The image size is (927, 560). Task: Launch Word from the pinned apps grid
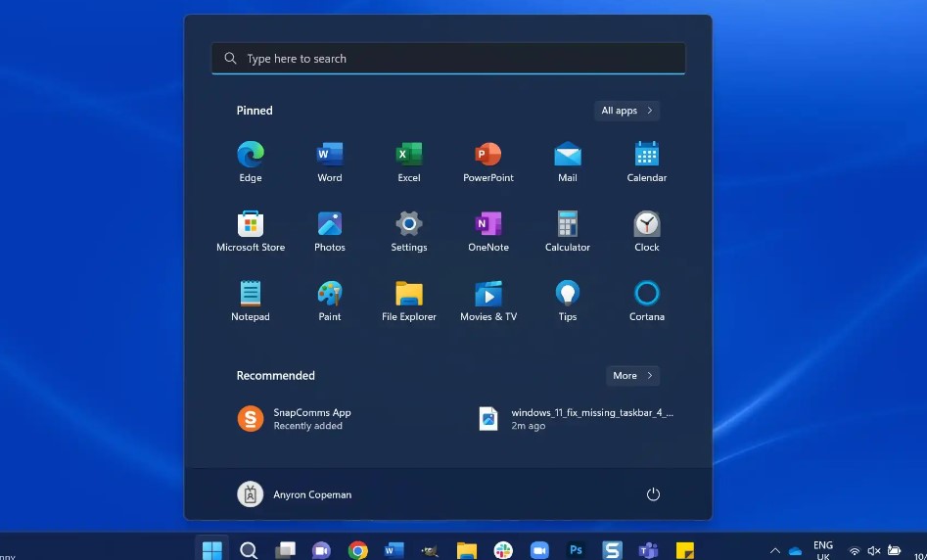tap(329, 162)
